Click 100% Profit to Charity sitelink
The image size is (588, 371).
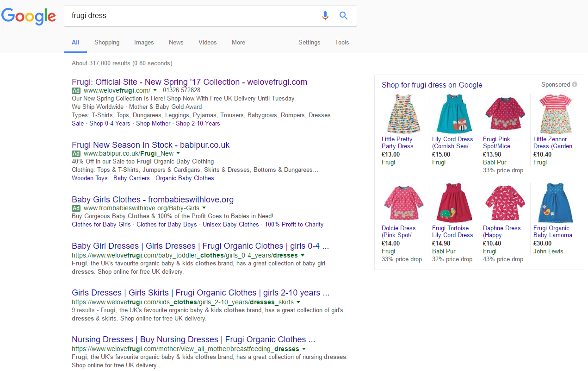[x=294, y=225]
